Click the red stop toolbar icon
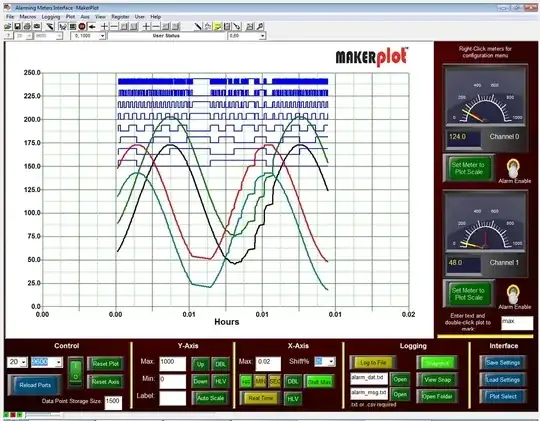The image size is (540, 421). coord(82,27)
